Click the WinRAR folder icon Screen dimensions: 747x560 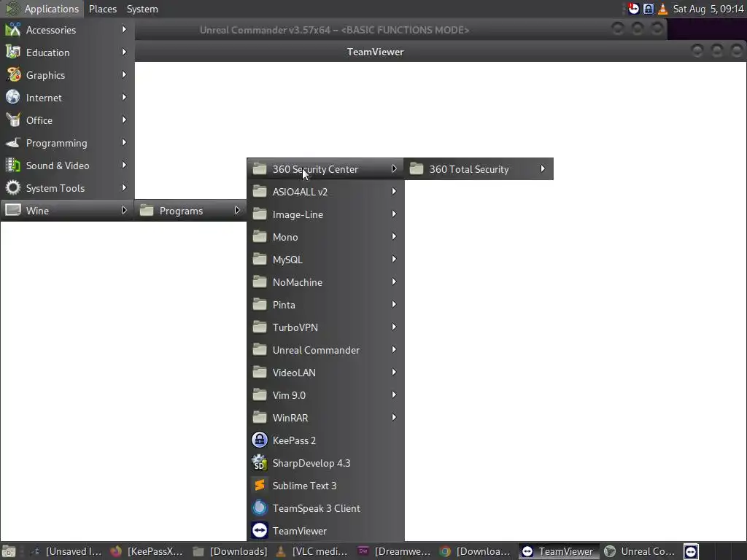point(260,417)
